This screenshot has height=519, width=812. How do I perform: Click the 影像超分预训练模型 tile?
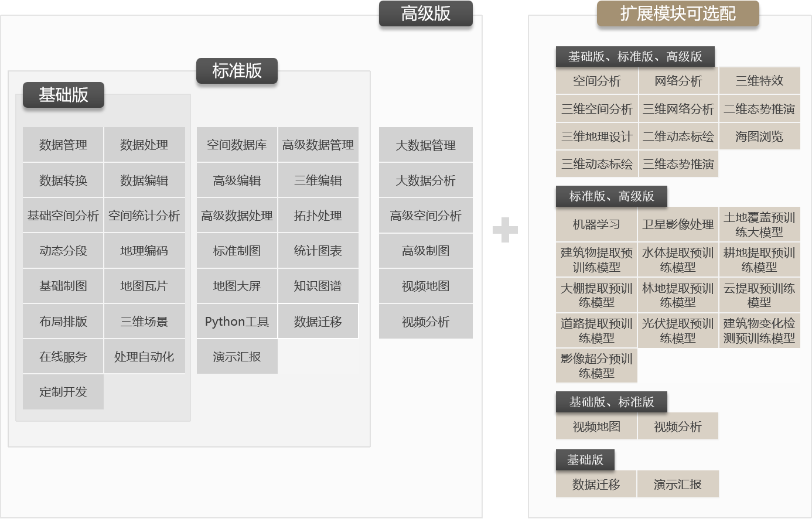coord(596,366)
